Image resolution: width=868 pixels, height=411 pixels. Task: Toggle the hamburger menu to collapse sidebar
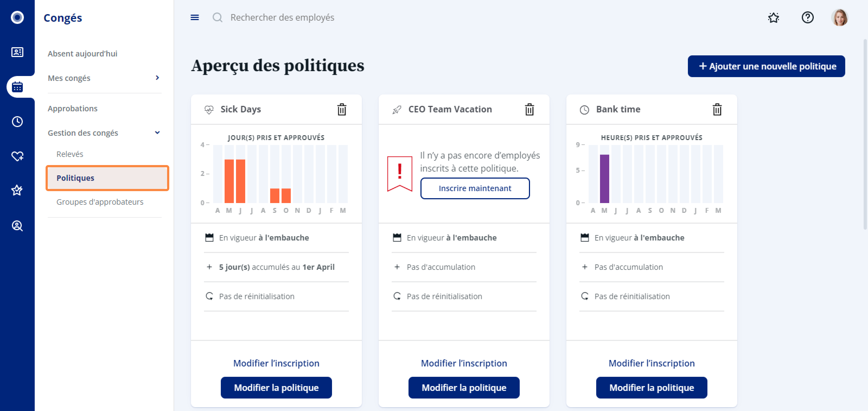point(195,18)
